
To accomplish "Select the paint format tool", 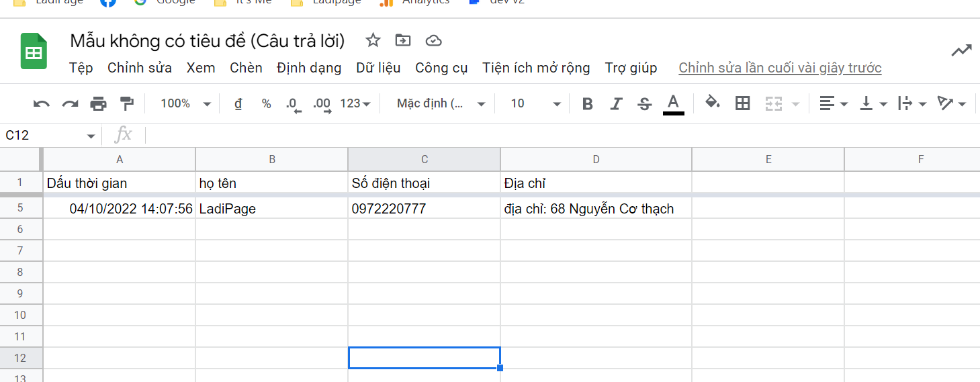I will tap(126, 104).
